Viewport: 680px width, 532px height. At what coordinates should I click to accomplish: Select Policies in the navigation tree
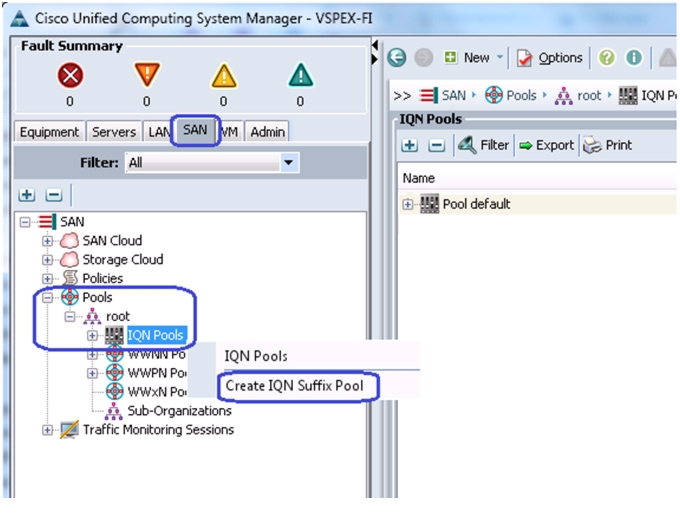coord(103,278)
